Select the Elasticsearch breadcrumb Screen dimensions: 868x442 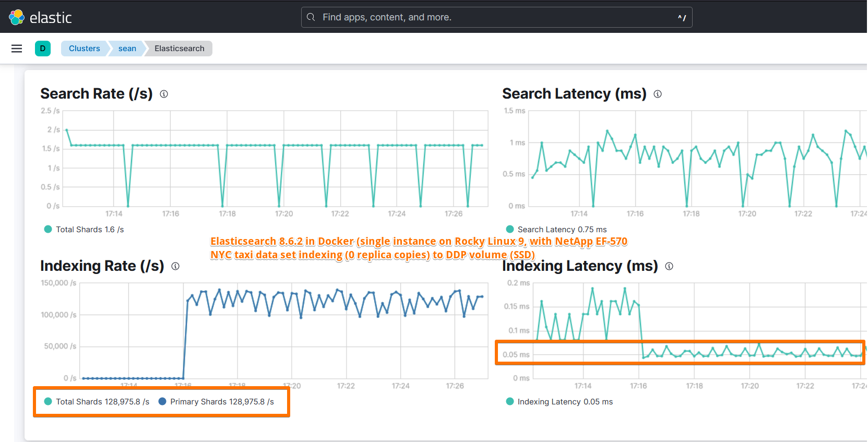click(x=180, y=49)
